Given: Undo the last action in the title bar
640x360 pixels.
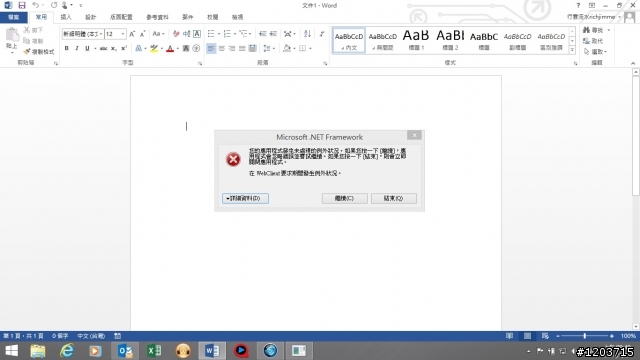Looking at the screenshot, I should click(36, 5).
